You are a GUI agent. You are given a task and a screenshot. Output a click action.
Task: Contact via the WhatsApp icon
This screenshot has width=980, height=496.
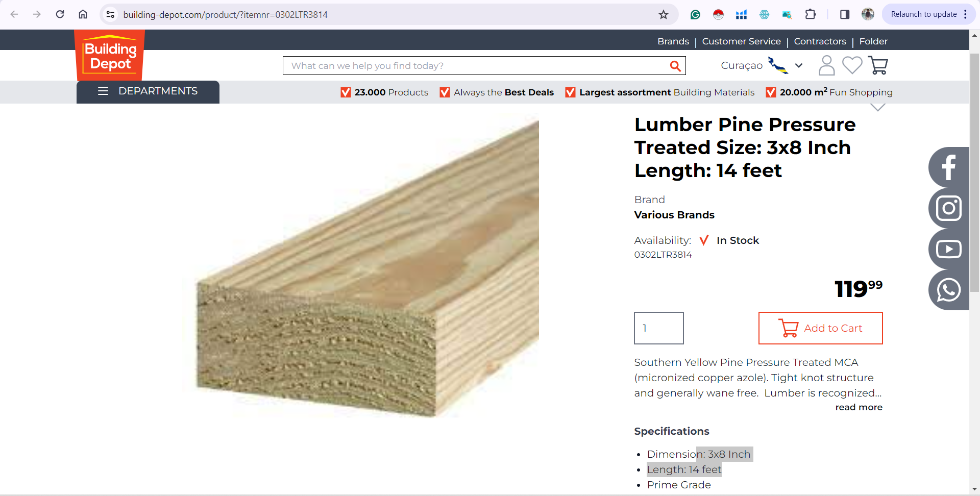pyautogui.click(x=948, y=290)
